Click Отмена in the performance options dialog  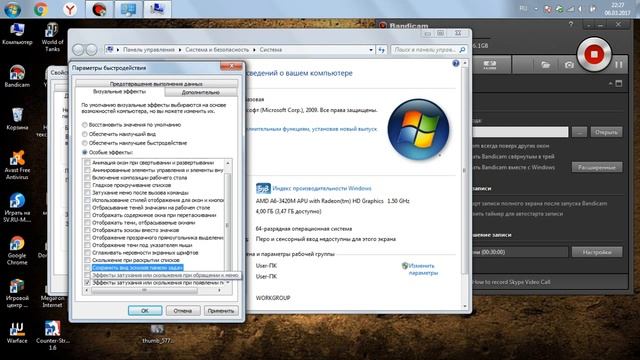[x=182, y=311]
